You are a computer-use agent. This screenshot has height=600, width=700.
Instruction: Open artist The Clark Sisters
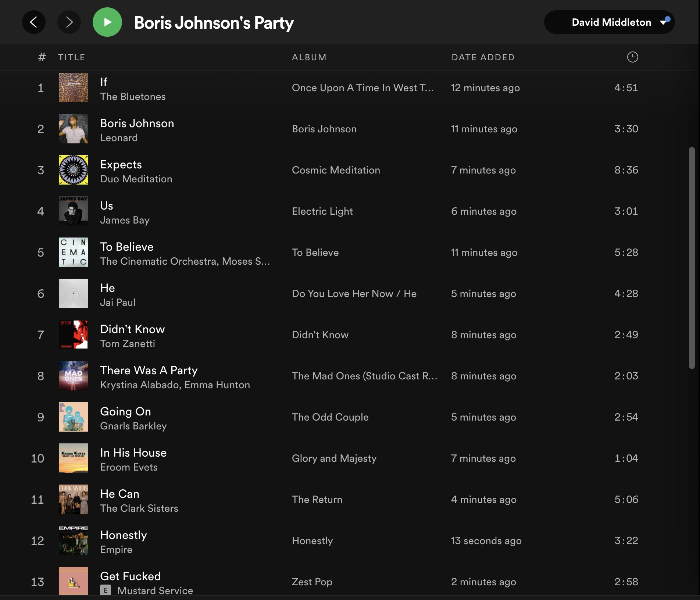click(x=139, y=508)
